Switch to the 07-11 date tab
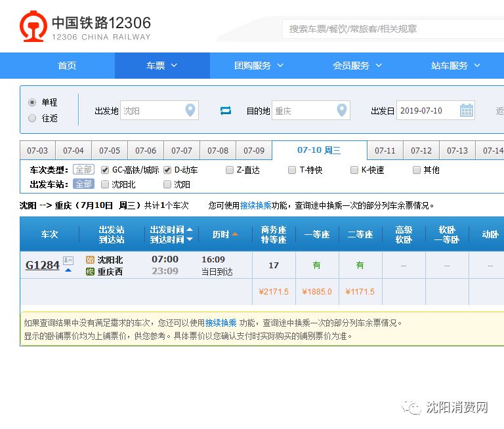The height and width of the screenshot is (429, 504). (385, 151)
